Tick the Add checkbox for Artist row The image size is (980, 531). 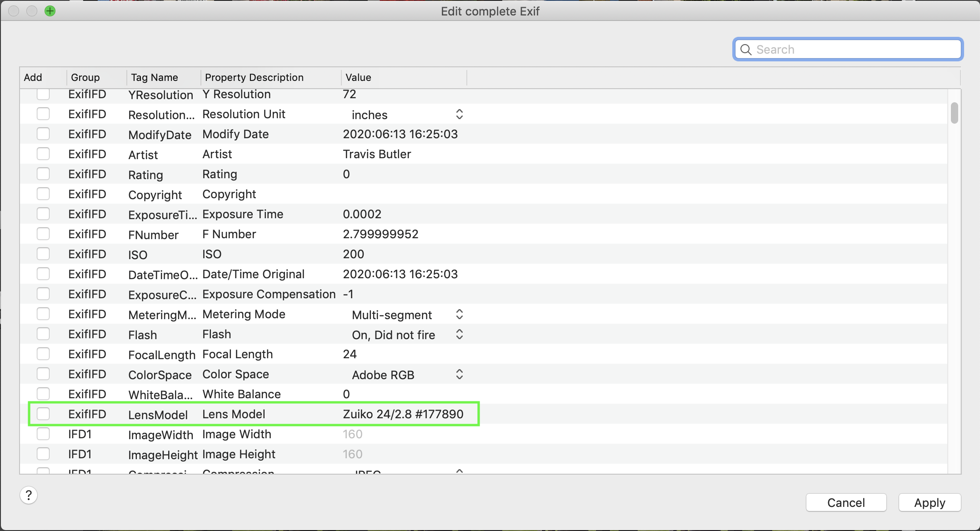(43, 154)
